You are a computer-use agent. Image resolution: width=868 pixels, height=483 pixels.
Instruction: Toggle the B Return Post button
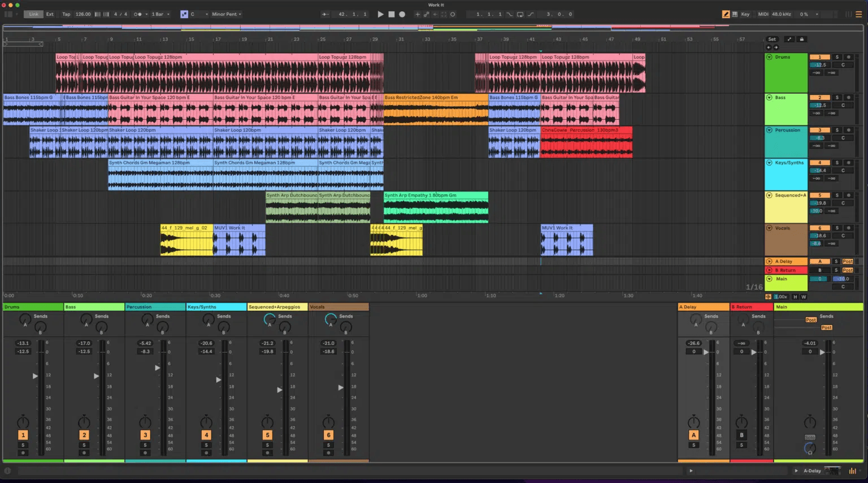(848, 270)
